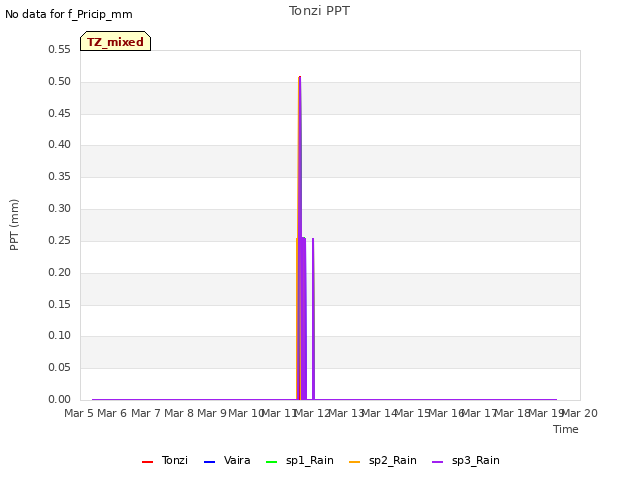Click the Mar 7 x-axis label
This screenshot has width=640, height=480.
(x=146, y=413)
